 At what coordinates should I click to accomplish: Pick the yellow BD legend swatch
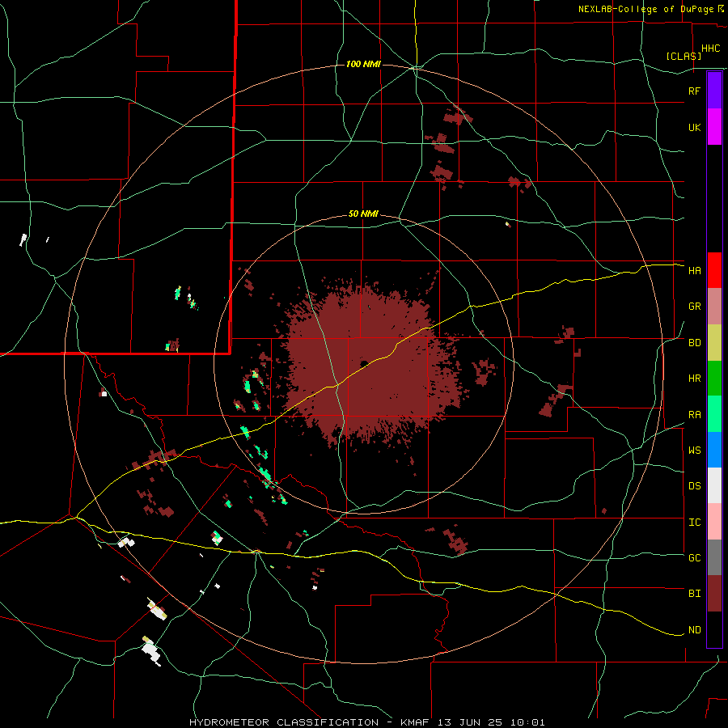click(x=714, y=343)
